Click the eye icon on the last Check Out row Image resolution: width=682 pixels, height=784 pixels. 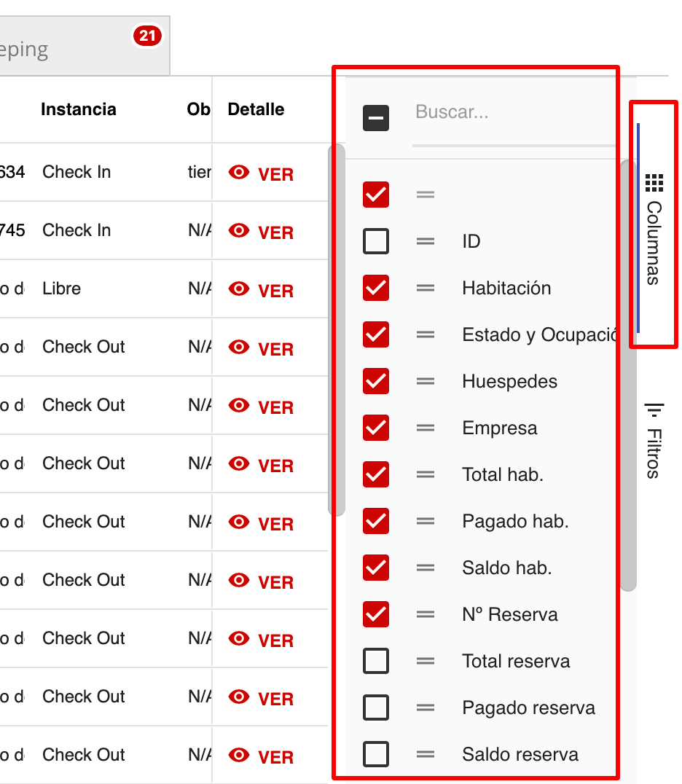239,756
